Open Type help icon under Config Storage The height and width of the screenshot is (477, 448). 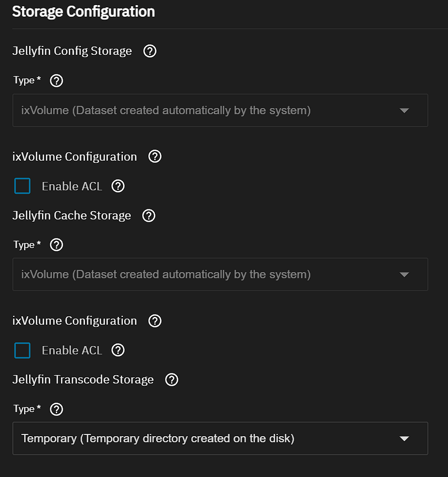(x=56, y=81)
